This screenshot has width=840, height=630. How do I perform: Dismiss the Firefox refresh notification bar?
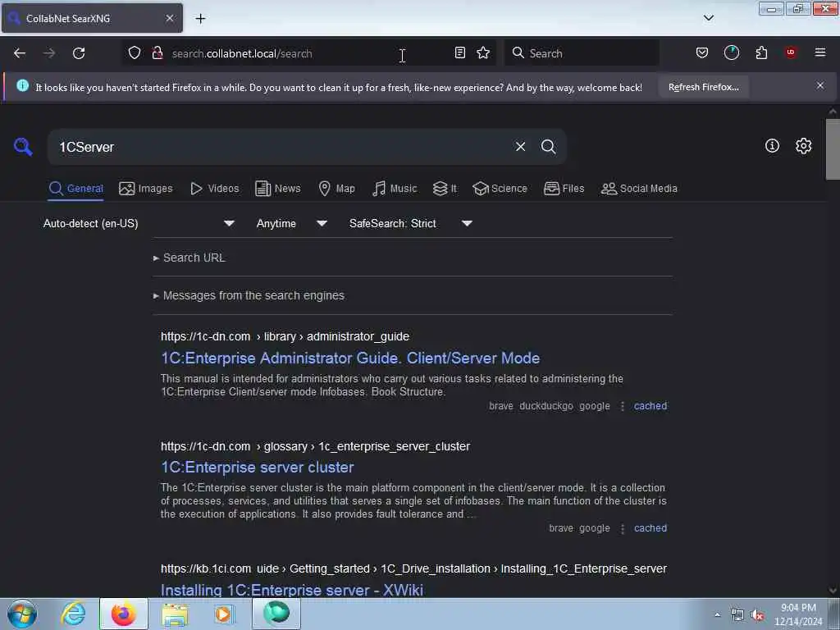(819, 85)
